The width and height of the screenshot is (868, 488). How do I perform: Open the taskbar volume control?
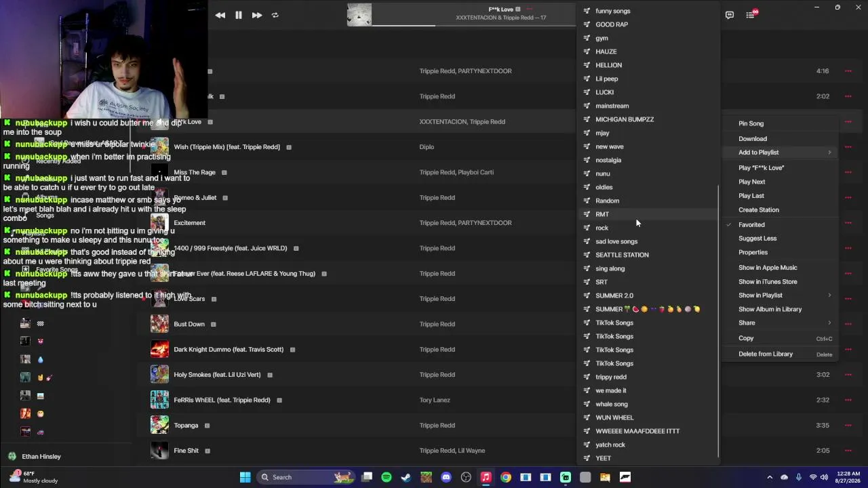pyautogui.click(x=824, y=477)
